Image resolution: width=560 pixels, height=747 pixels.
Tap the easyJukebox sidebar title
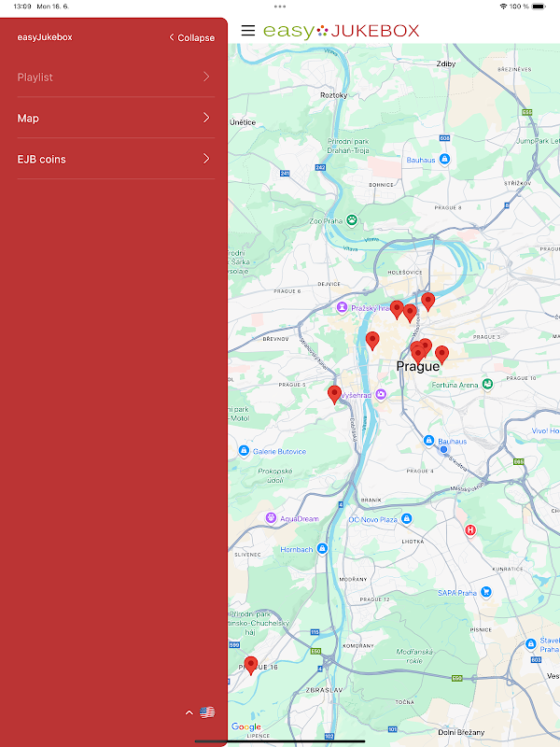click(x=45, y=37)
